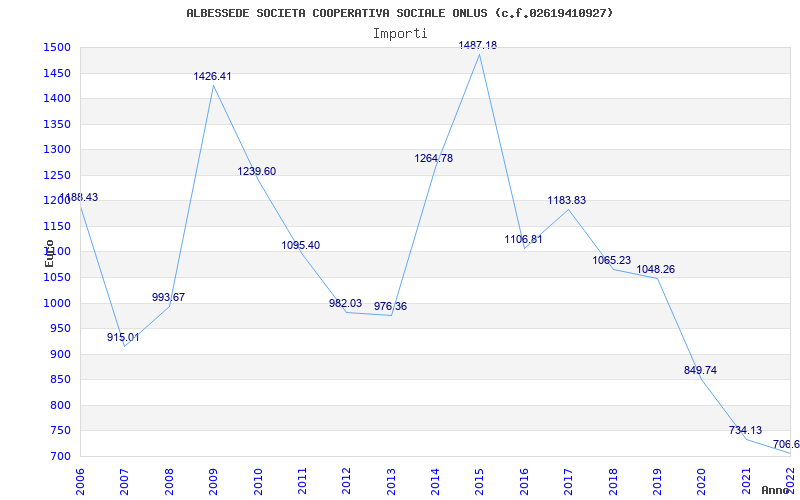Viewport: 800px width, 500px height.
Task: Click the 2016 x-axis label
Action: (x=524, y=481)
